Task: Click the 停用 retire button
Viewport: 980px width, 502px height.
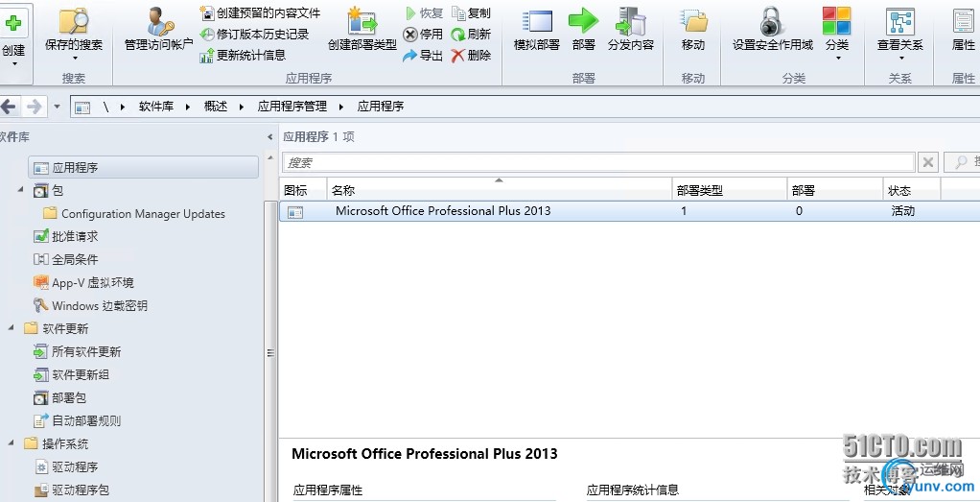Action: (423, 34)
